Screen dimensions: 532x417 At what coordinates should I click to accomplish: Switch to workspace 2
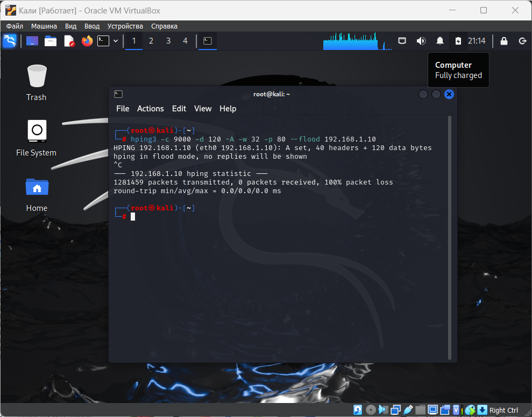[151, 41]
